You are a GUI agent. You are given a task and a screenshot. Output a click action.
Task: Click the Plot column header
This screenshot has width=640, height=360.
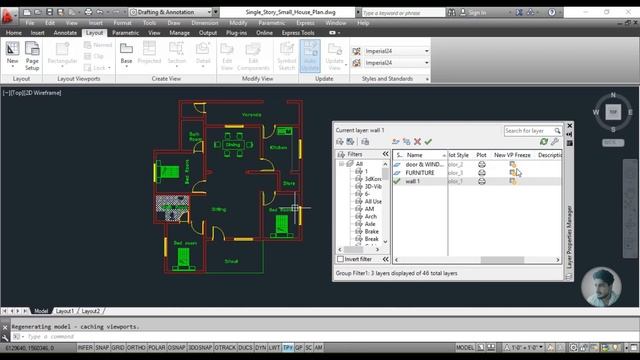[x=481, y=155]
